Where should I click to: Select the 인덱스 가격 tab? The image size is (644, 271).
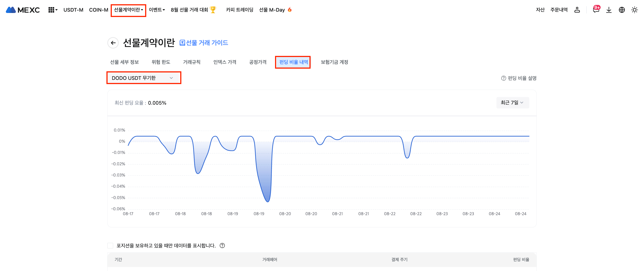pos(225,62)
